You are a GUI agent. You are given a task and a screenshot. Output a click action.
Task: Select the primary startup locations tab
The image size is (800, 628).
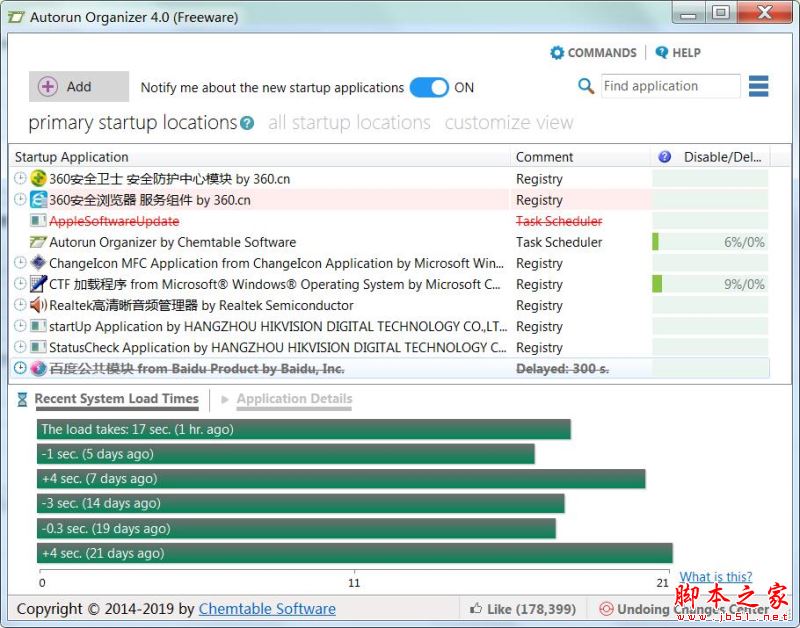[x=133, y=122]
